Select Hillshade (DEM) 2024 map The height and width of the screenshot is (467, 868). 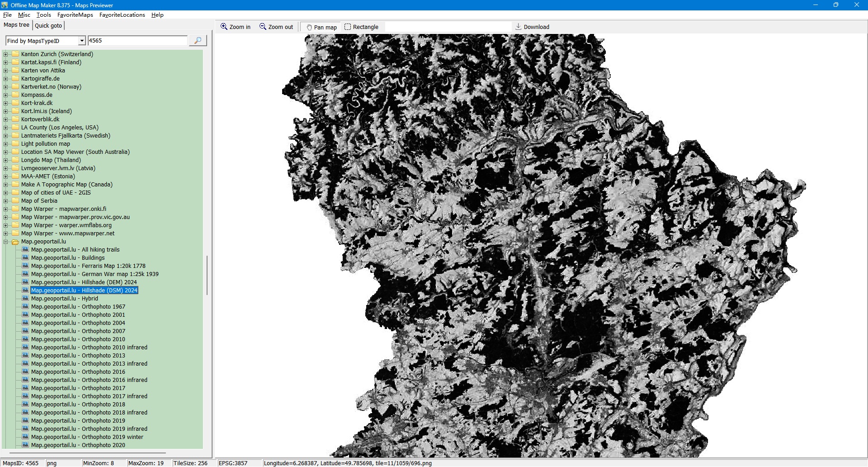[x=84, y=282]
